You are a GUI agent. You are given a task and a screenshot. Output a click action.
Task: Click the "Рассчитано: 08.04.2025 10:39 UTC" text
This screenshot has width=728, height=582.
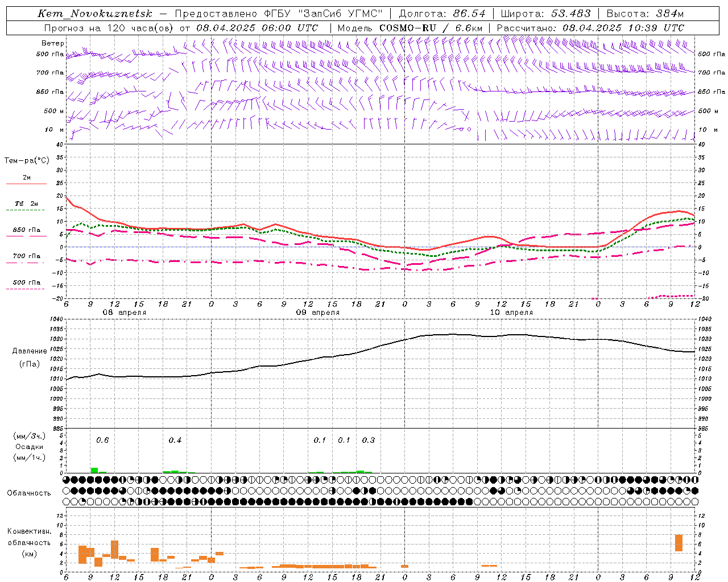click(x=590, y=28)
